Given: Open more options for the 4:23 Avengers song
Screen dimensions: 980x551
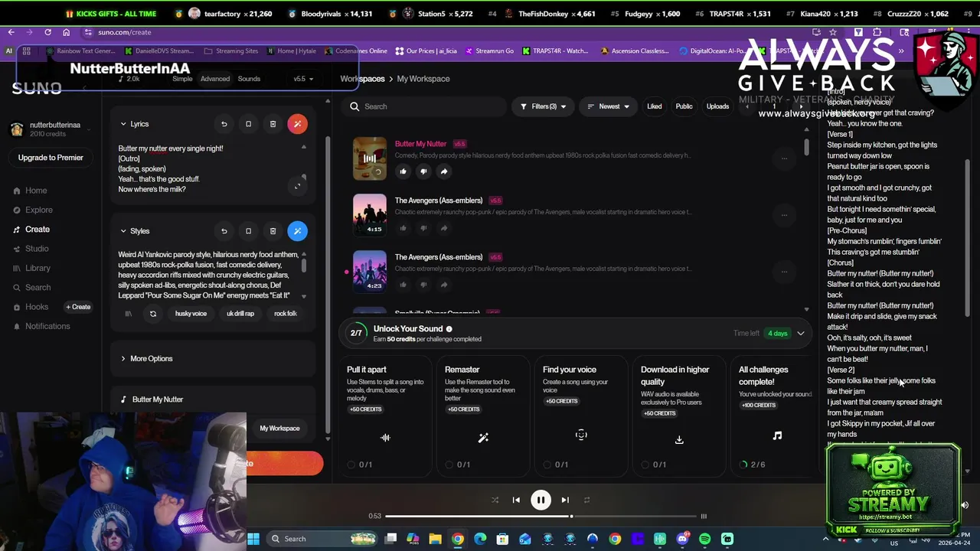Looking at the screenshot, I should pyautogui.click(x=784, y=272).
